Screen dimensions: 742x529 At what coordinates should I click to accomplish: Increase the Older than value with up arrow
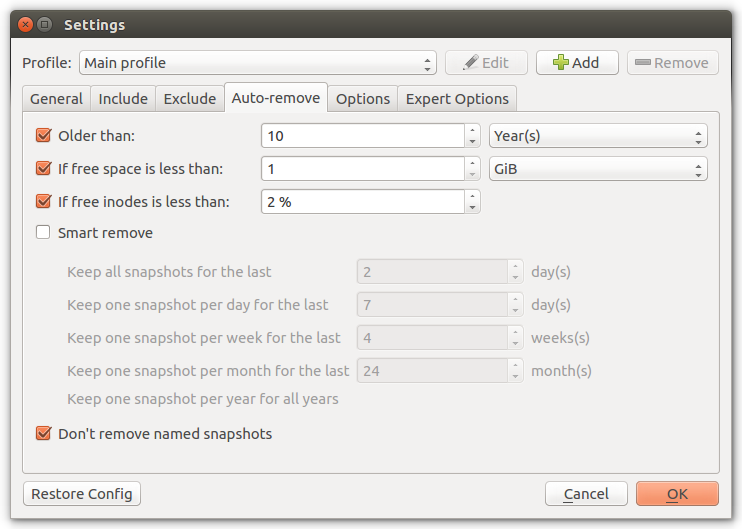point(472,130)
